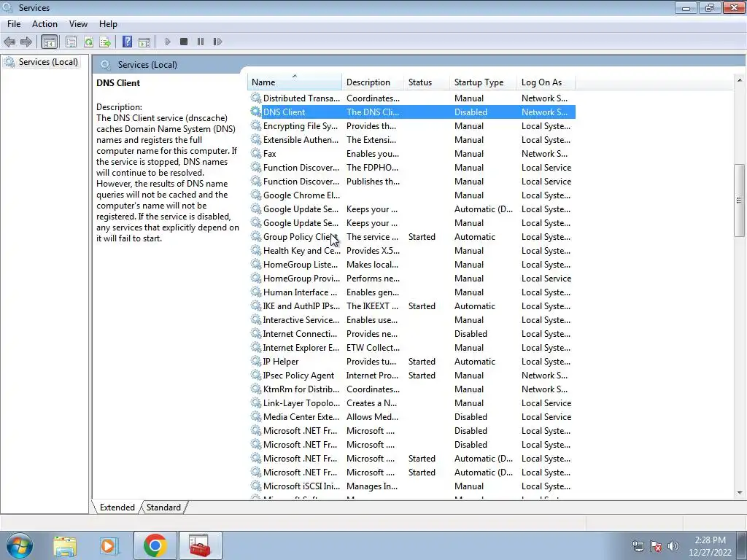
Task: Select the Interactive Service... row
Action: (x=412, y=320)
